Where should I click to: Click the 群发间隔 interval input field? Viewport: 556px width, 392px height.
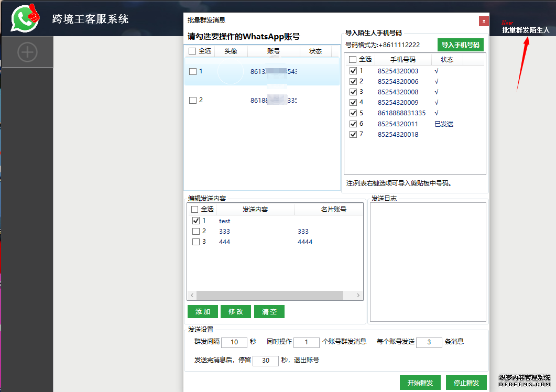(x=234, y=342)
